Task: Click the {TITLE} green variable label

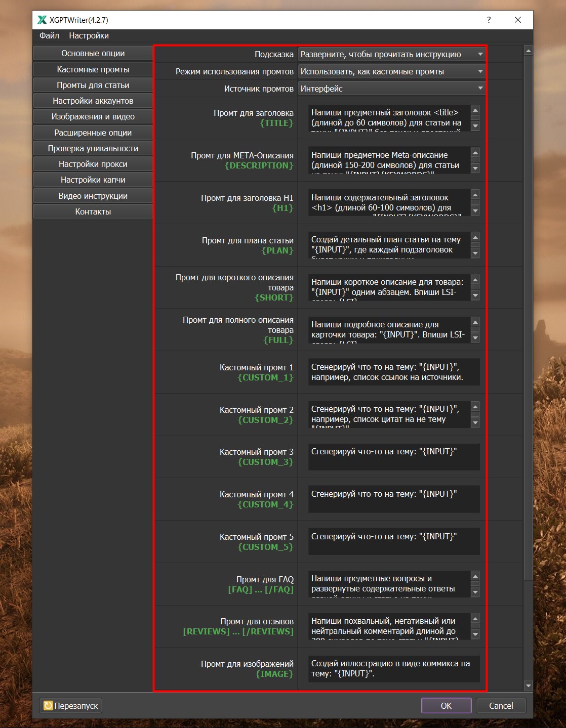Action: 276,123
